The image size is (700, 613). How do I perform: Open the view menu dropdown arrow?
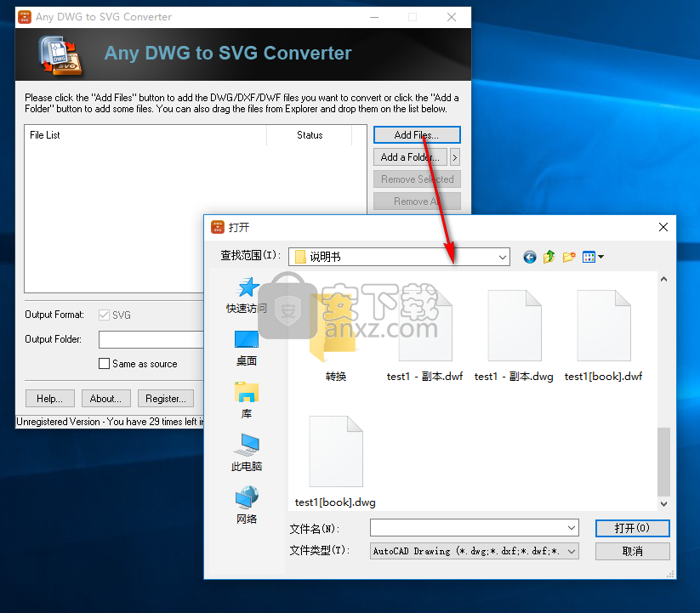[600, 257]
